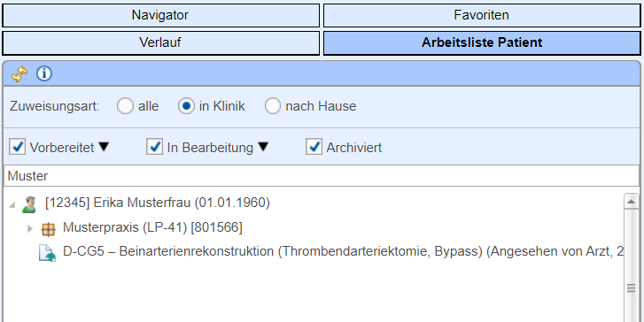The height and width of the screenshot is (322, 644).
Task: Open the info icon in toolbar
Action: click(44, 74)
